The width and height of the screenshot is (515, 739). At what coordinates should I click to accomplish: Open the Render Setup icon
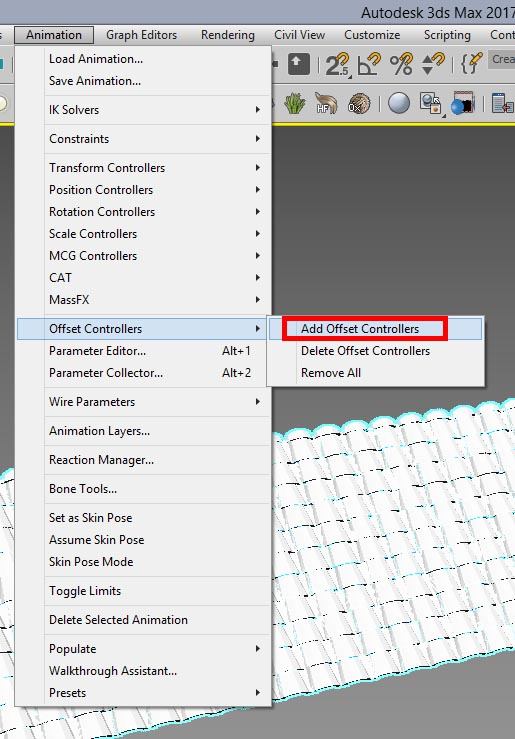click(x=430, y=103)
